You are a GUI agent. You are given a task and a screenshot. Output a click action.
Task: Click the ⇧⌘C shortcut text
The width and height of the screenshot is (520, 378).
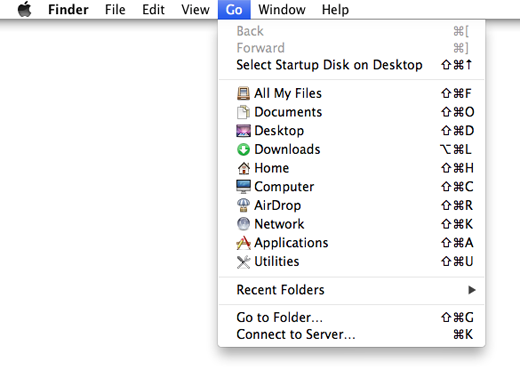457,187
